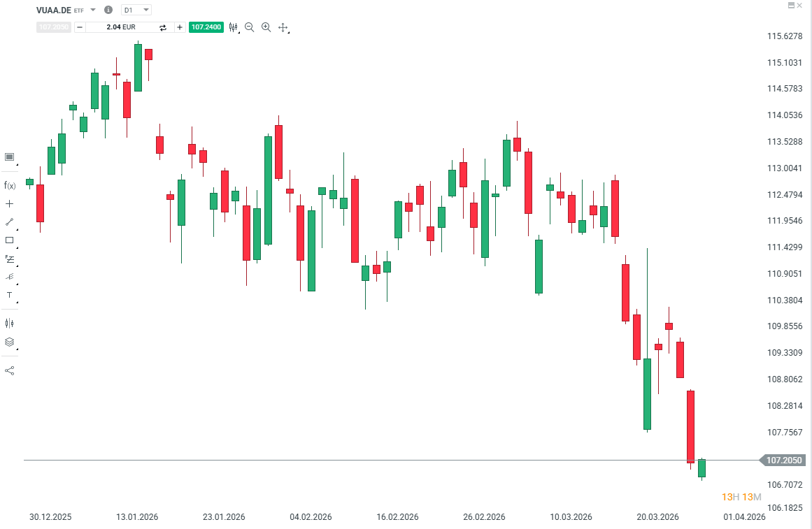This screenshot has width=812, height=529.
Task: Select the text annotation tool
Action: tap(9, 295)
